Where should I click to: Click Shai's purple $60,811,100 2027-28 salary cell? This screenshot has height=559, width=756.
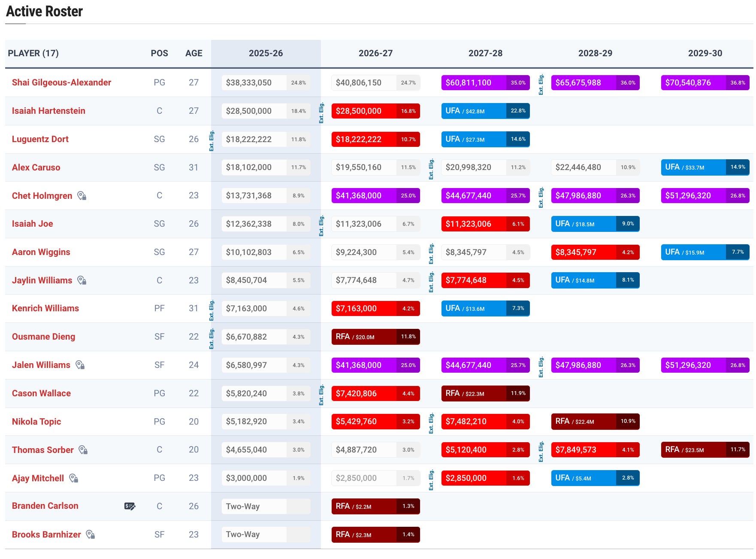474,82
